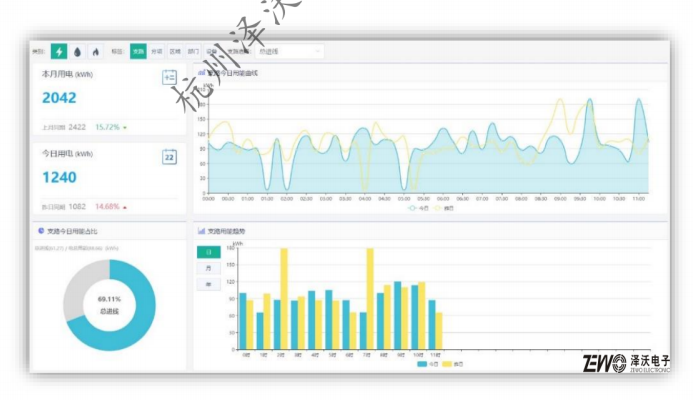Image resolution: width=693 pixels, height=400 pixels.
Task: Open the 总进线 branch selection dropdown
Action: coord(289,51)
